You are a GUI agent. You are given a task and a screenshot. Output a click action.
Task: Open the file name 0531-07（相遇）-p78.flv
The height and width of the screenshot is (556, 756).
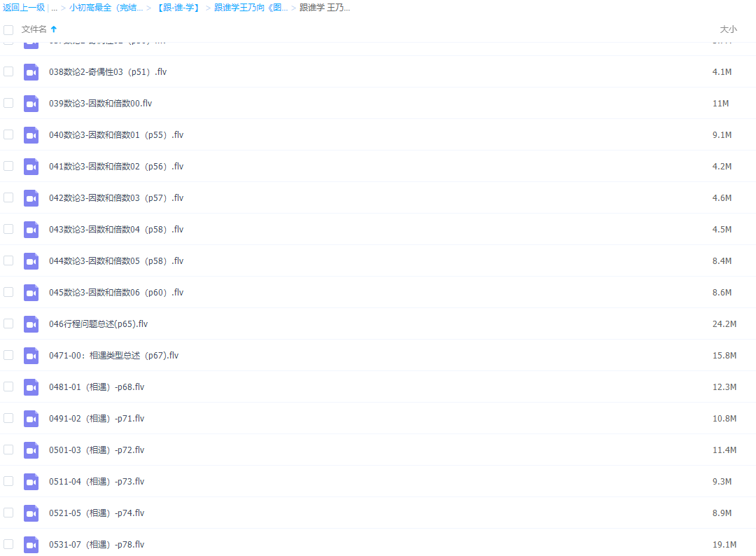[x=97, y=544]
